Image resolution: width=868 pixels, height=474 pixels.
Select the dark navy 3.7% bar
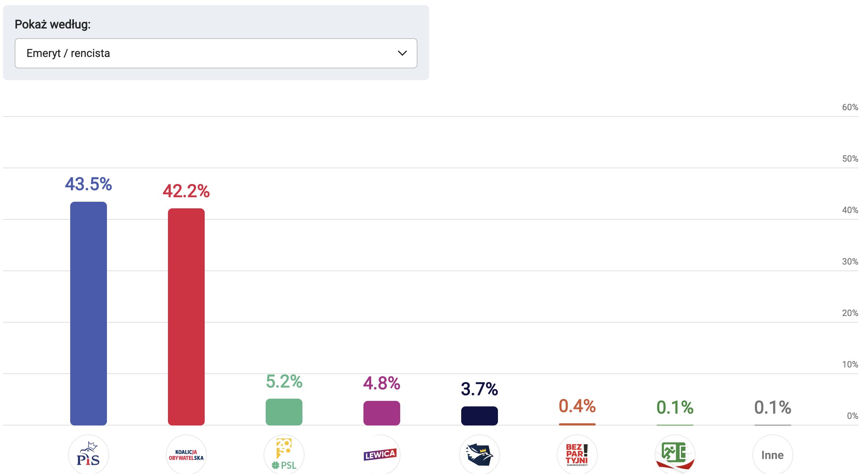[x=480, y=416]
